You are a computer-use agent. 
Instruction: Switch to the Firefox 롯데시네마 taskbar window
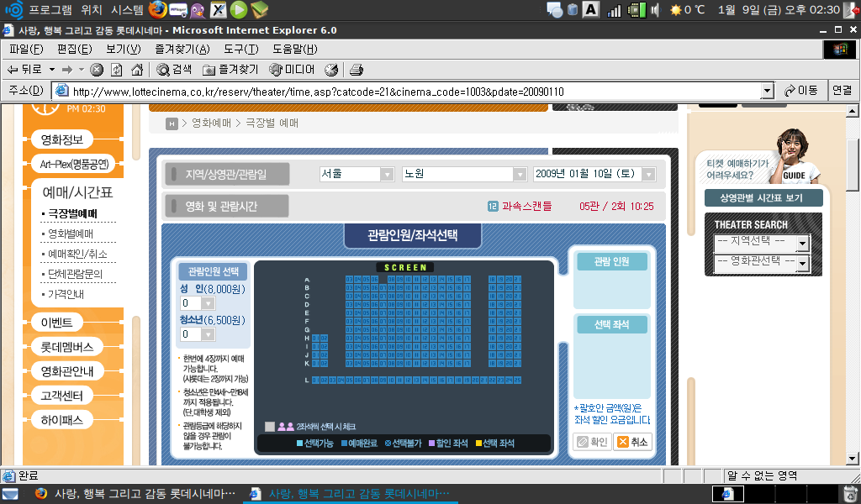(135, 494)
